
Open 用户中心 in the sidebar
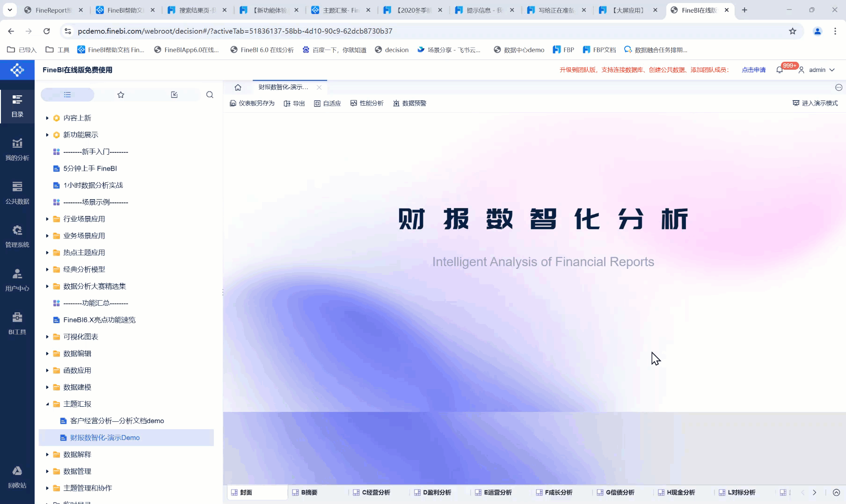[17, 280]
